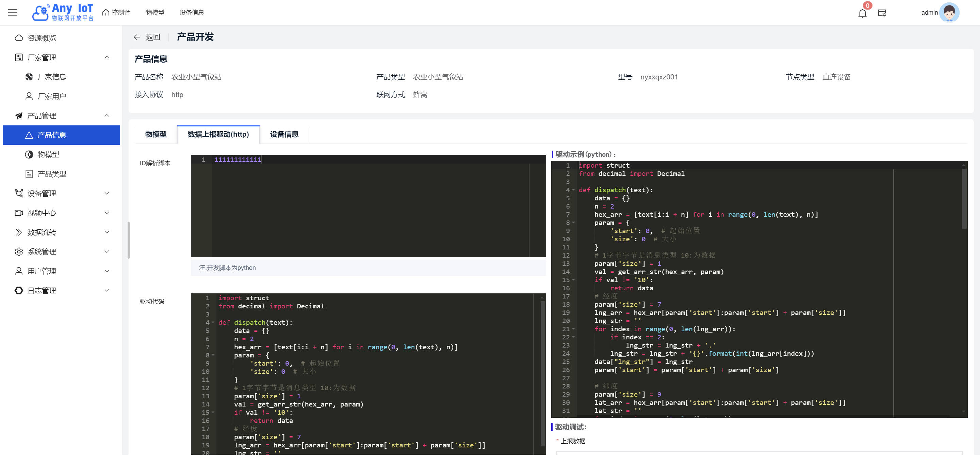This screenshot has height=460, width=980.
Task: Expand the 视频中心 menu group
Action: pos(107,213)
